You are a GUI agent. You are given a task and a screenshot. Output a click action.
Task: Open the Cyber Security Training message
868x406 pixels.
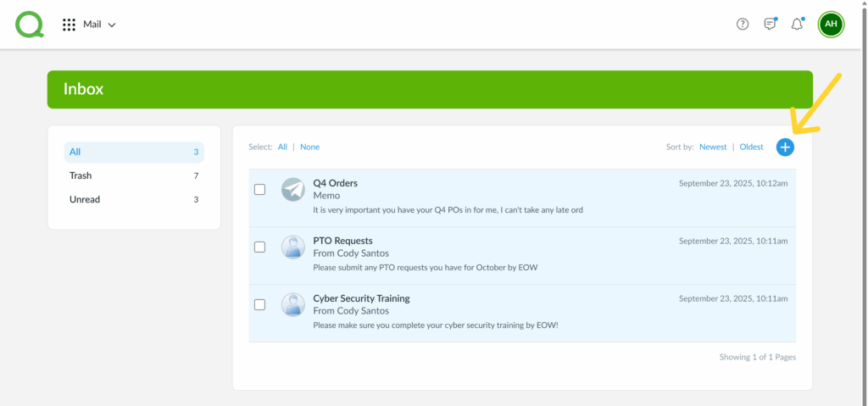[361, 299]
